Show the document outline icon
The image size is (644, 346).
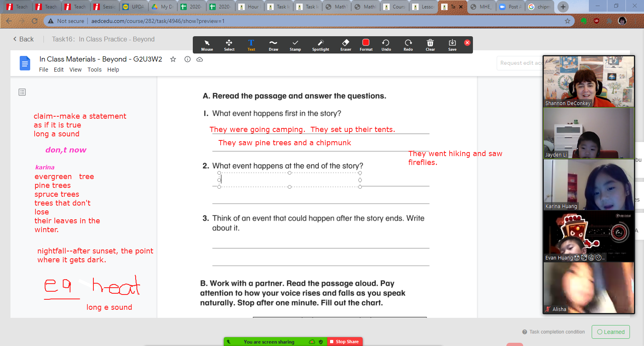point(22,92)
